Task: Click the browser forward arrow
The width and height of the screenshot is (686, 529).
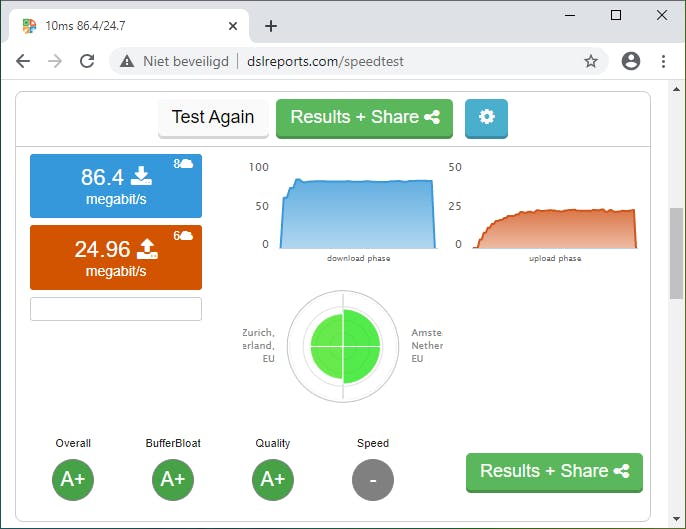Action: click(x=55, y=61)
